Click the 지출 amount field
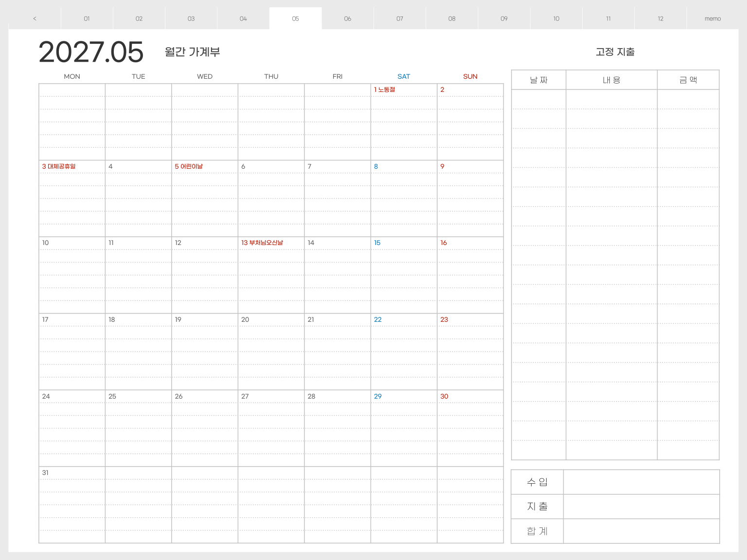Viewport: 747px width, 560px height. coord(641,507)
